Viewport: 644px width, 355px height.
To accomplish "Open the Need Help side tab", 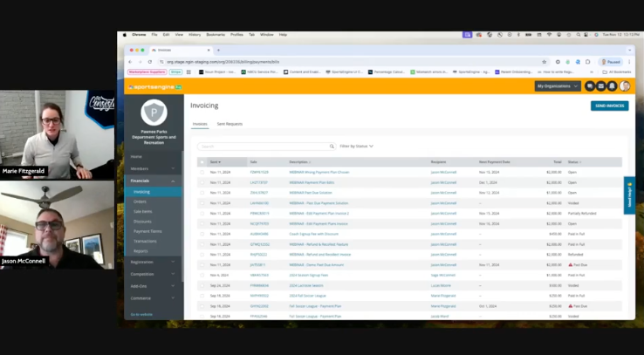I will coord(629,195).
